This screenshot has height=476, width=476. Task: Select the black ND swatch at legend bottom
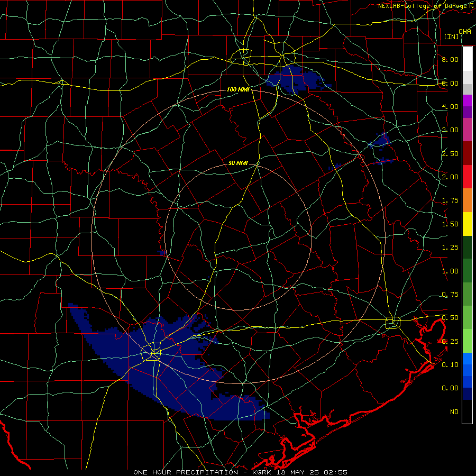pyautogui.click(x=467, y=411)
